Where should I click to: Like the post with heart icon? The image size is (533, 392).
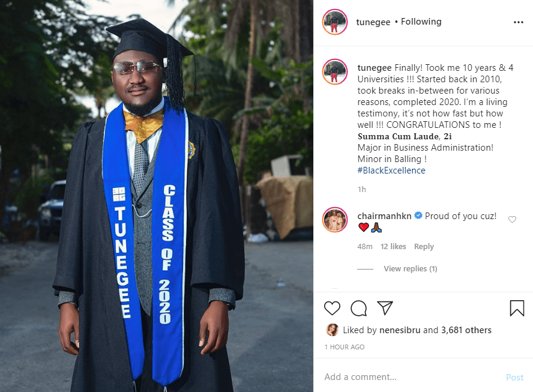click(x=332, y=309)
